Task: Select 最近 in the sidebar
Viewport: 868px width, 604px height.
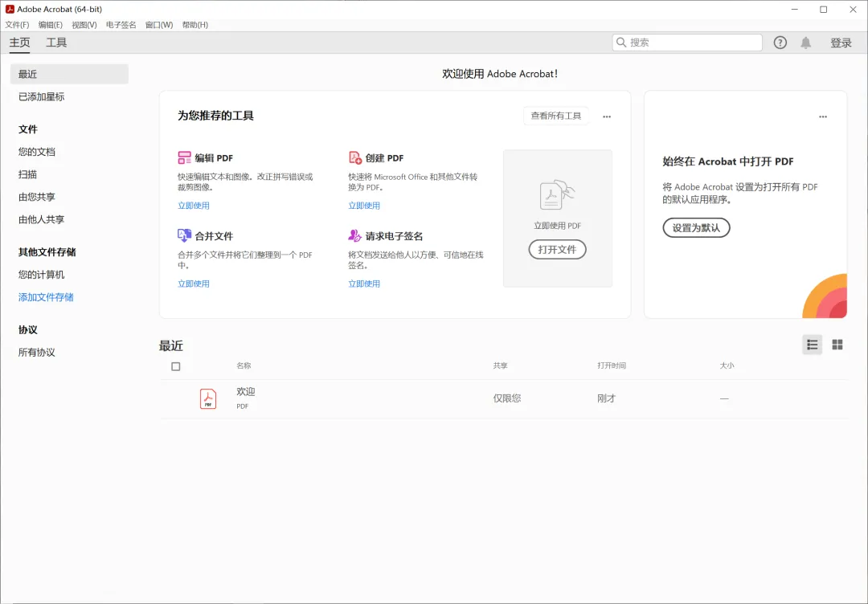Action: (69, 74)
